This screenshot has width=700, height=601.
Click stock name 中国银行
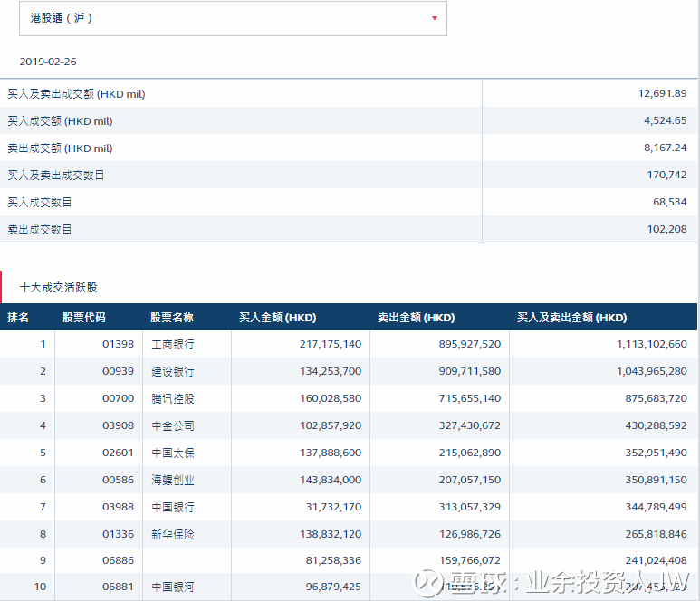[173, 508]
